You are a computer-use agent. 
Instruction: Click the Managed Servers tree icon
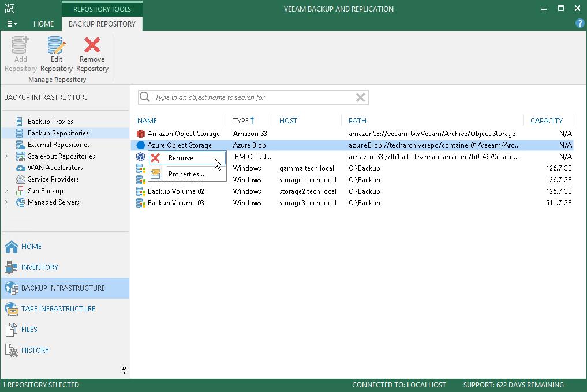coord(21,202)
